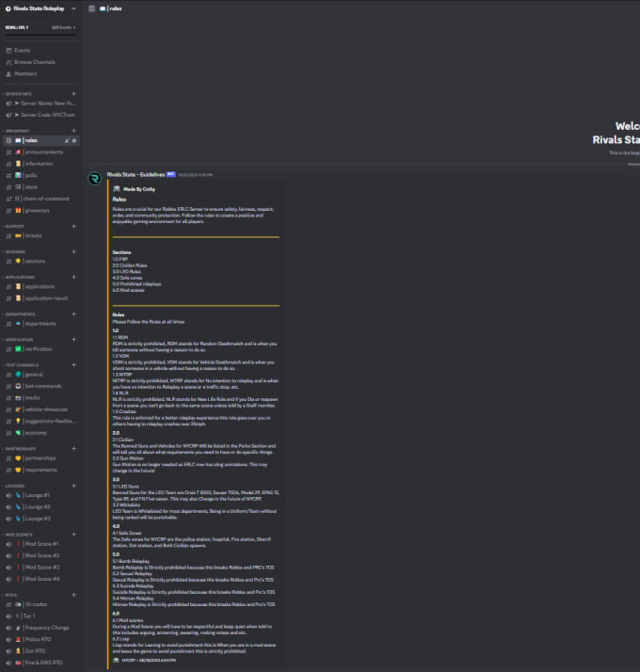The image size is (640, 672).
Task: Open the verification channel
Action: point(40,349)
